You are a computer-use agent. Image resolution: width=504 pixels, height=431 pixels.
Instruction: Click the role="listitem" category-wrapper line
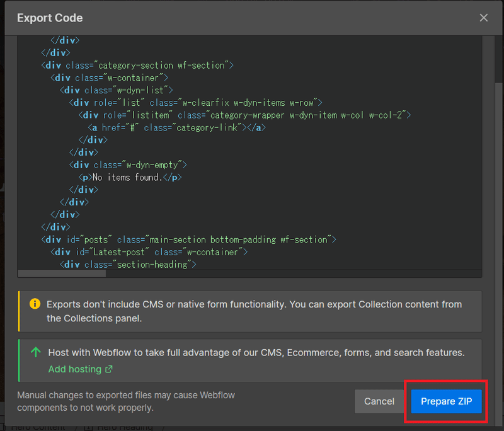(x=244, y=115)
